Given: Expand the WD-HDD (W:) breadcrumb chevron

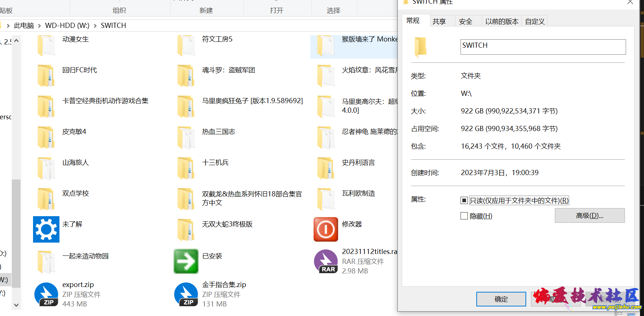Looking at the screenshot, I should 95,26.
